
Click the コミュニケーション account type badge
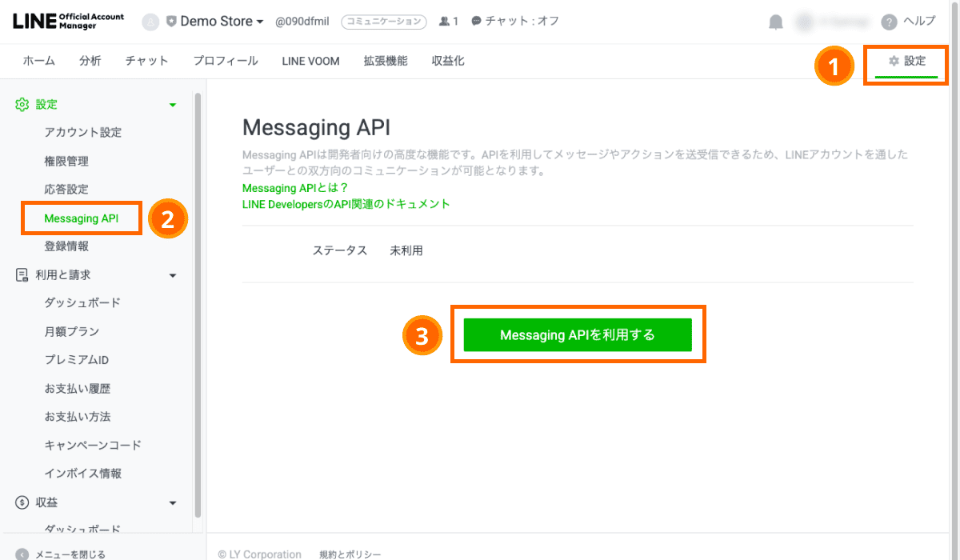(383, 22)
